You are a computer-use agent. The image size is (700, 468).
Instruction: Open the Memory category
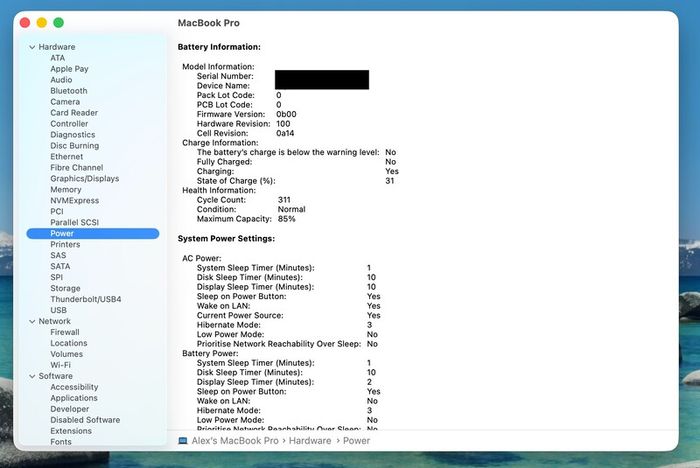(x=66, y=190)
